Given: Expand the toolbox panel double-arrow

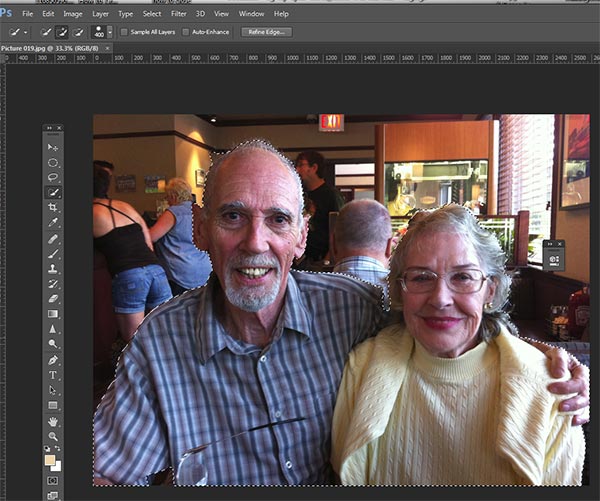Looking at the screenshot, I should (49, 128).
